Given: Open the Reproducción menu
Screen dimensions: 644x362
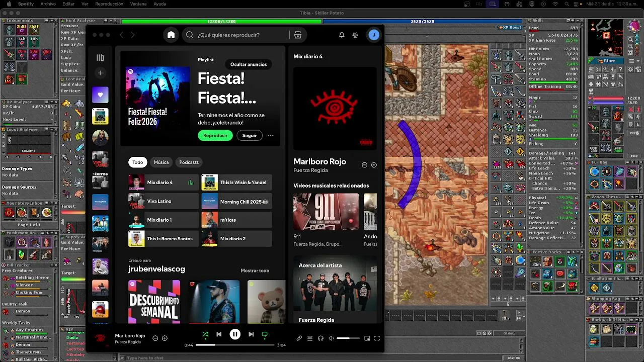Looking at the screenshot, I should tap(109, 4).
